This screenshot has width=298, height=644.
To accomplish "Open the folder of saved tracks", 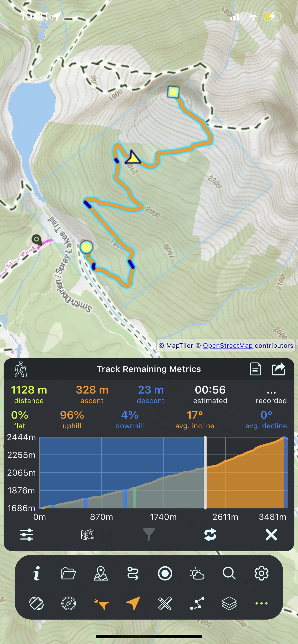I will pos(68,573).
